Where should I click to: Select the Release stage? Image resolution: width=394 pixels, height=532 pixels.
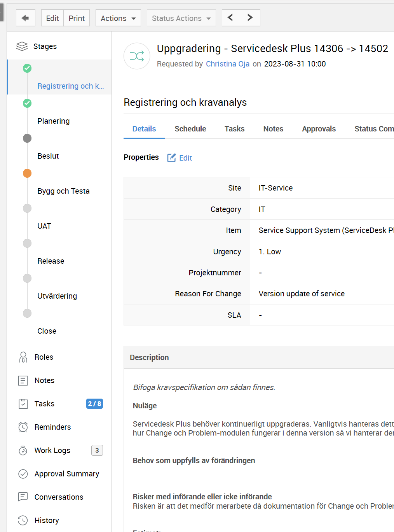click(51, 261)
